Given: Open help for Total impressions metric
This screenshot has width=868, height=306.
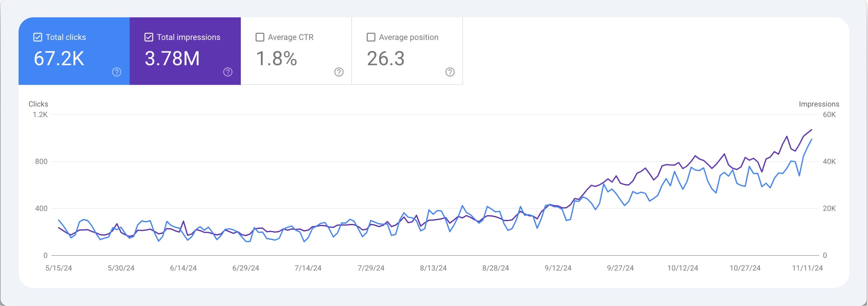Looking at the screenshot, I should coord(228,72).
